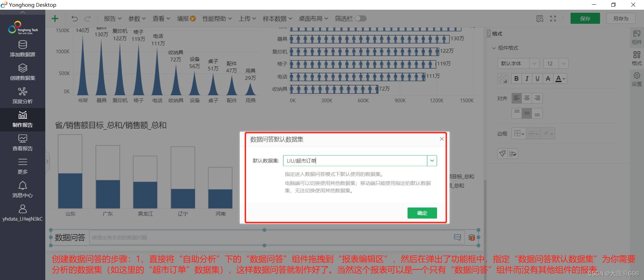
Task: Switch to the 组件 panel tab
Action: [637, 38]
